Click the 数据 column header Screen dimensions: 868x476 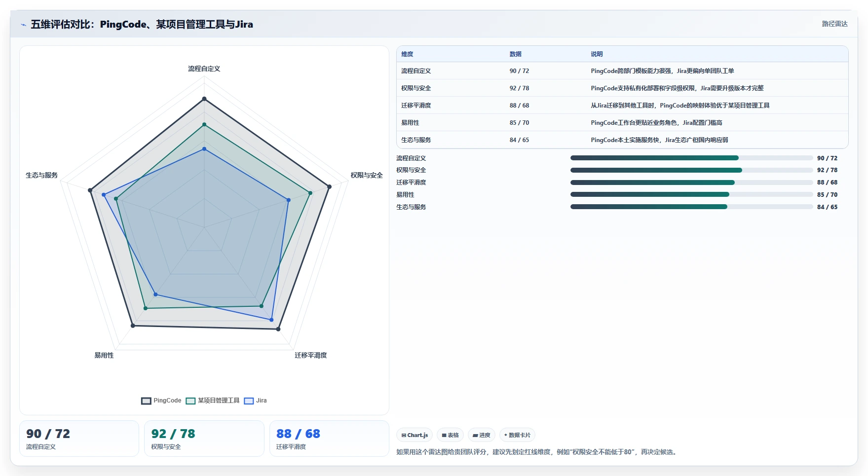[x=516, y=54]
